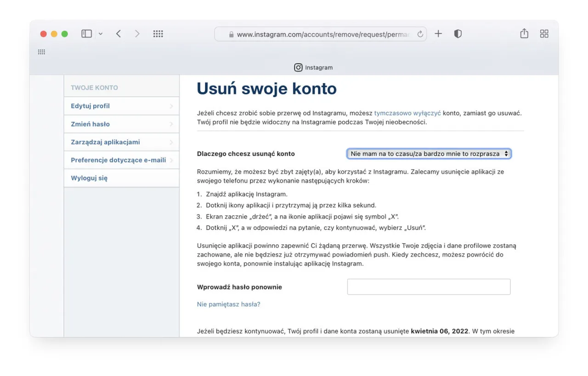Open Edytuj profil in the sidebar
588x376 pixels.
pos(90,106)
